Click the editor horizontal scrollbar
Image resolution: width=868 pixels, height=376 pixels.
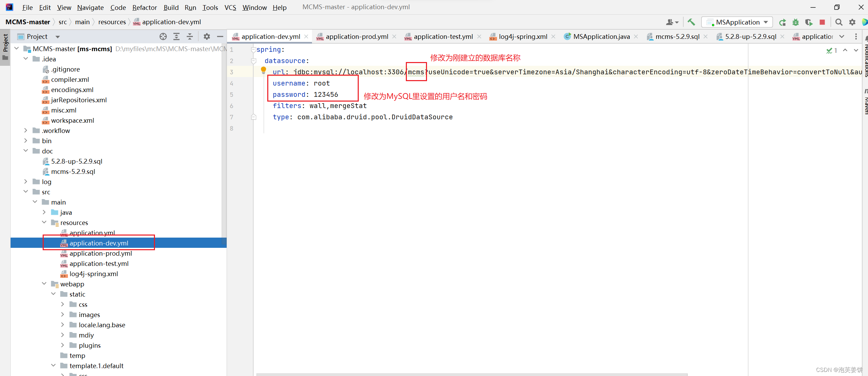coord(471,374)
